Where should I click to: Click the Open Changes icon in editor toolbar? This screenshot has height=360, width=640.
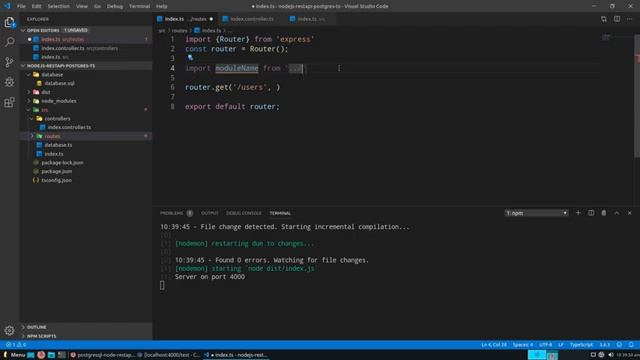coord(604,19)
